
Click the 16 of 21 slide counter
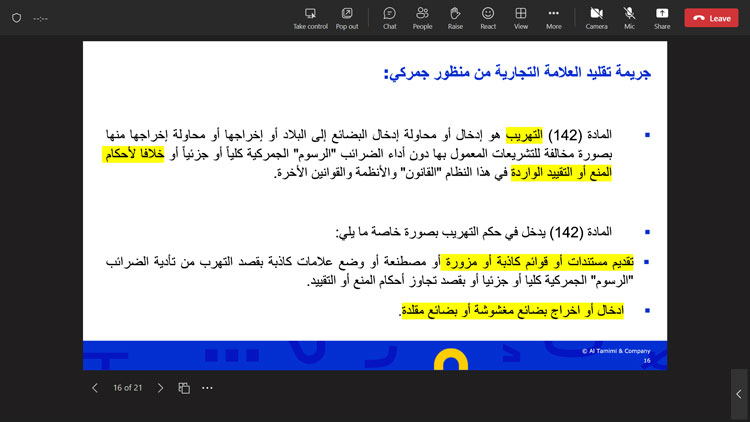pos(127,388)
